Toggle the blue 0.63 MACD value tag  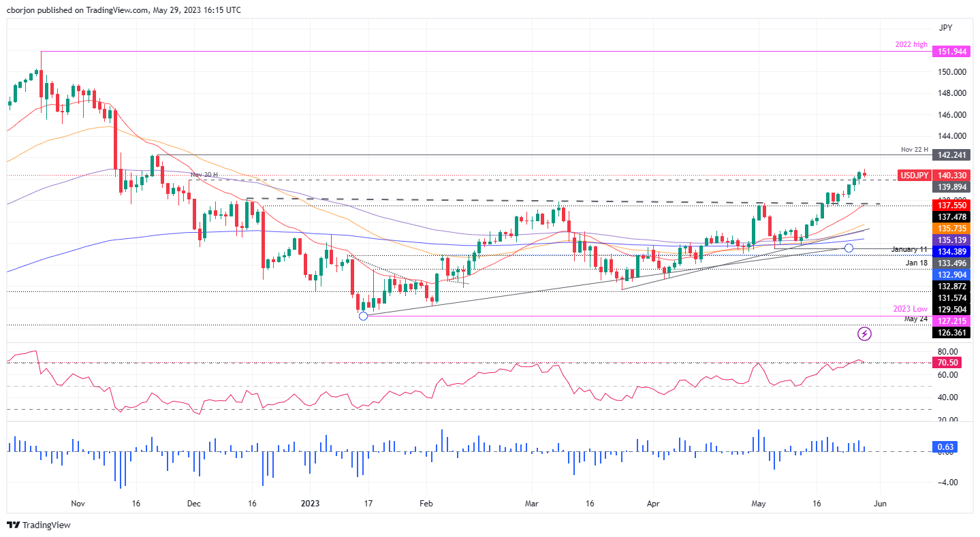[945, 447]
